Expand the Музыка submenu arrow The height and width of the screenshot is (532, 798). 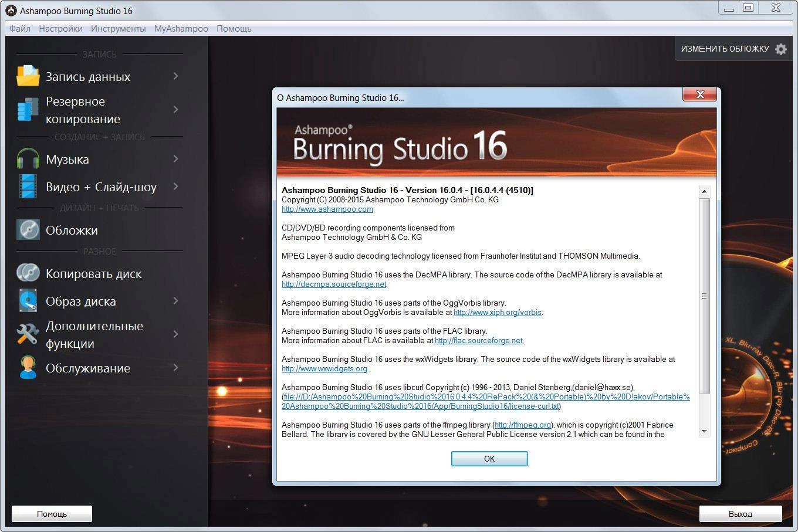175,159
